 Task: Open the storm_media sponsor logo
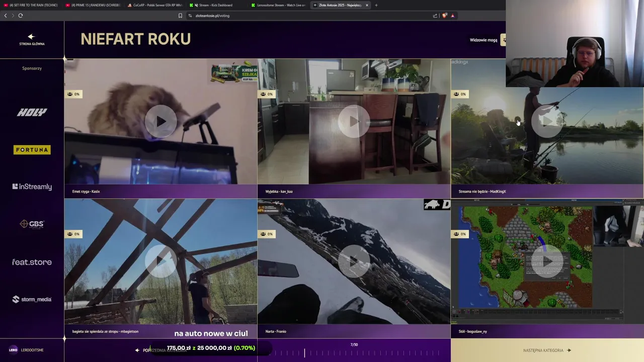(x=32, y=299)
